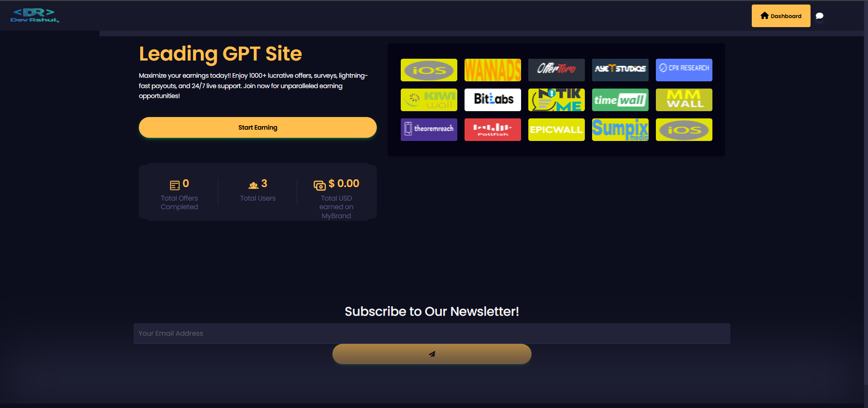Select the Sumpix Media tile
This screenshot has width=868, height=408.
pos(620,130)
